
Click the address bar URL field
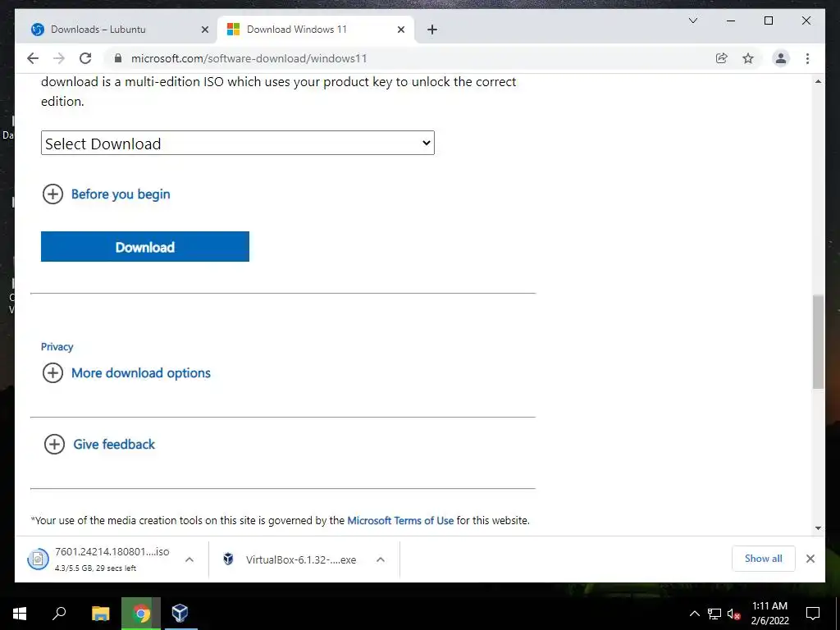tap(413, 58)
